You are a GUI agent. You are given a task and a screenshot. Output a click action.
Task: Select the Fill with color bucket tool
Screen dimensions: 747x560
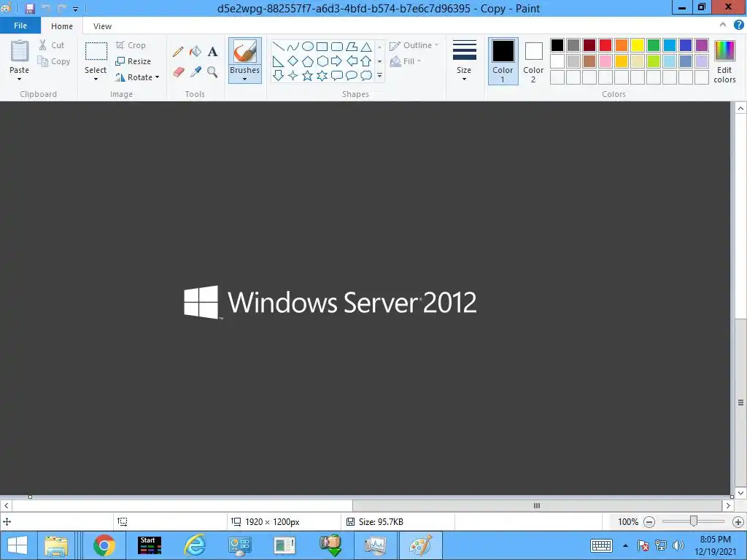point(196,52)
